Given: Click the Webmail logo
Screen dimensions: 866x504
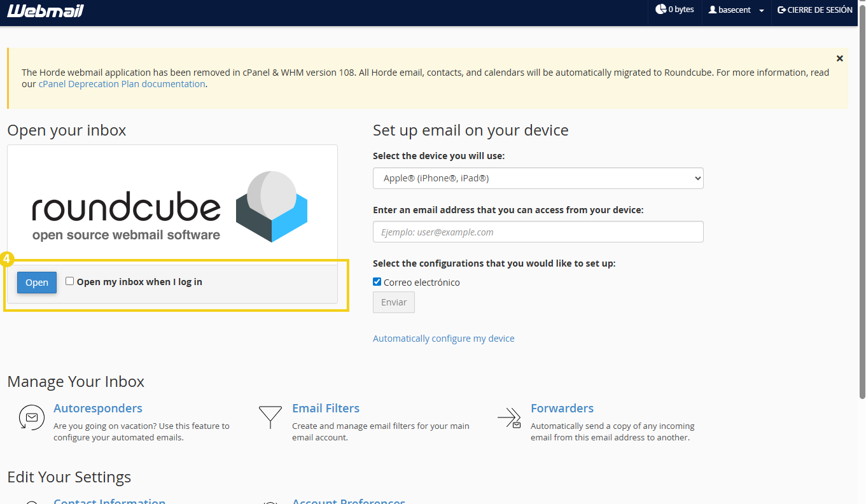Looking at the screenshot, I should point(45,11).
